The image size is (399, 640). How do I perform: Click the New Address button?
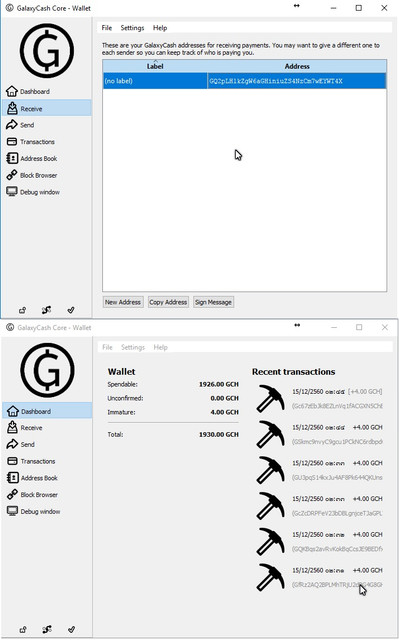click(x=123, y=302)
